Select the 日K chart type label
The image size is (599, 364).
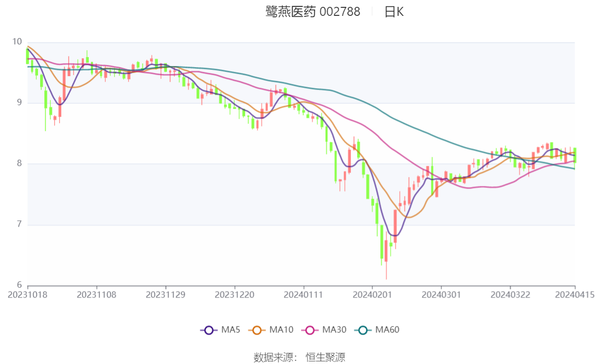(394, 12)
